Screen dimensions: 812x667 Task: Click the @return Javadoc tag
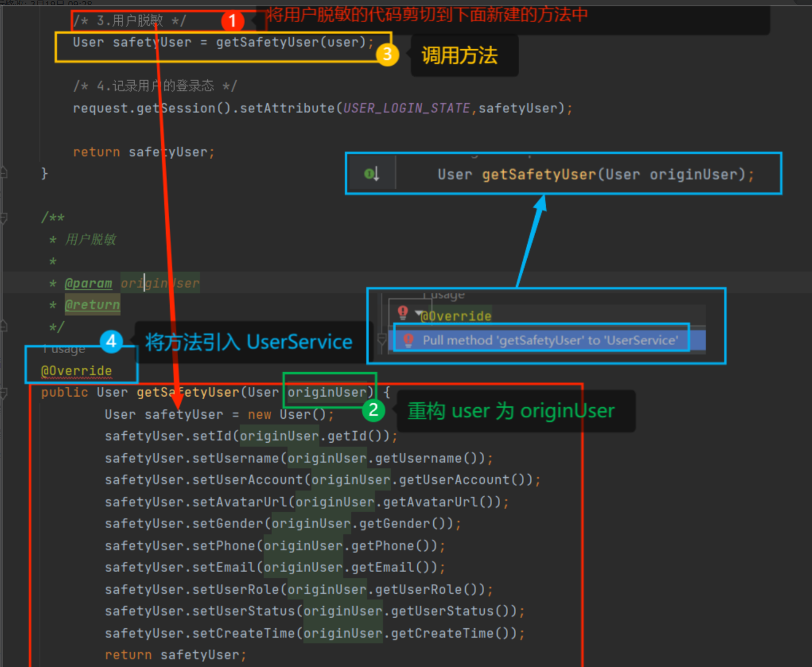92,305
